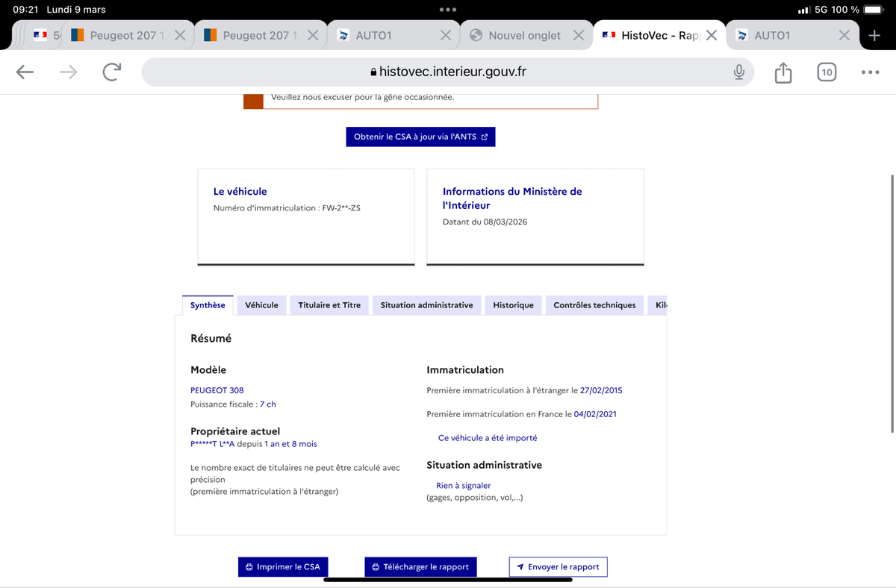
Task: Click the PEUGEOT 308 model text
Action: [217, 390]
